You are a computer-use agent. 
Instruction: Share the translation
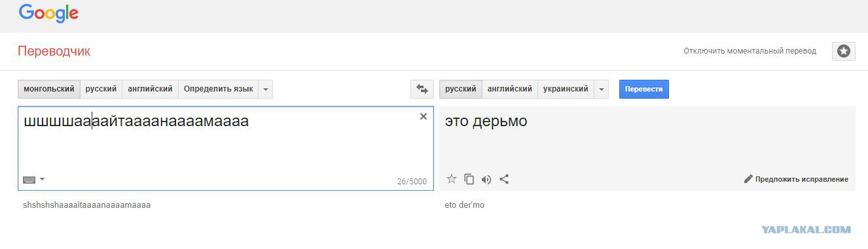pos(504,179)
